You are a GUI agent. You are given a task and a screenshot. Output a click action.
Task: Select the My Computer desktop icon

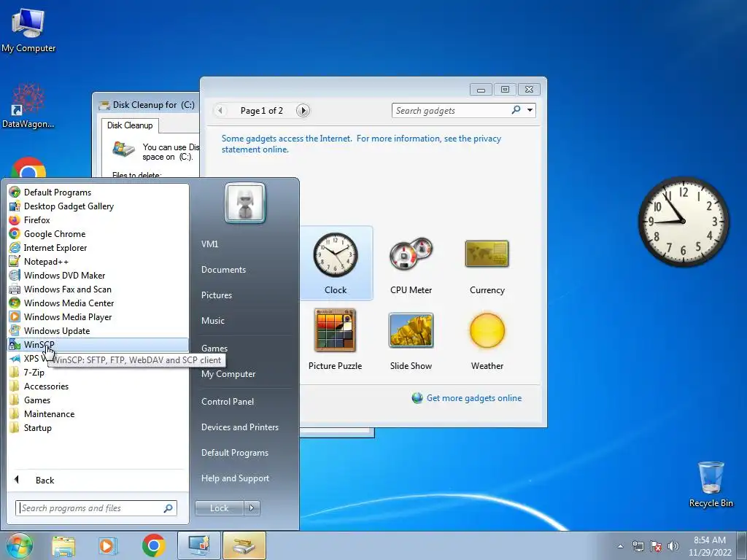[x=28, y=29]
